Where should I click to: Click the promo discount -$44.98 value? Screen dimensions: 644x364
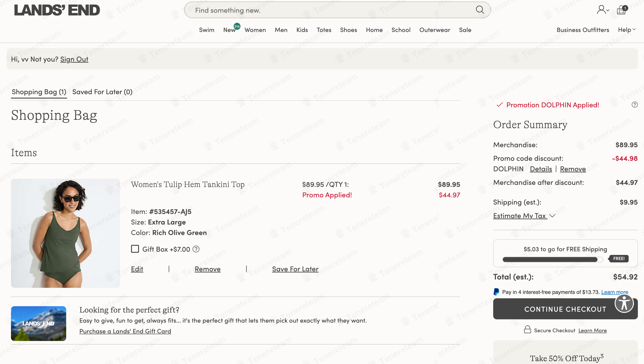coord(624,159)
